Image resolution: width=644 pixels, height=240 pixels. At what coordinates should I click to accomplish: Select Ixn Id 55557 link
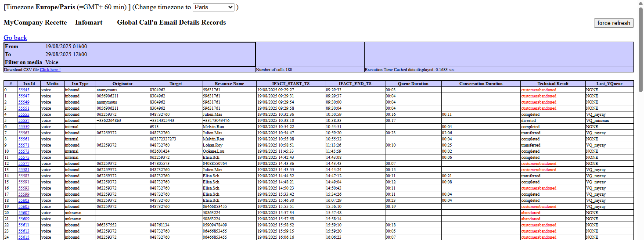pos(24,121)
